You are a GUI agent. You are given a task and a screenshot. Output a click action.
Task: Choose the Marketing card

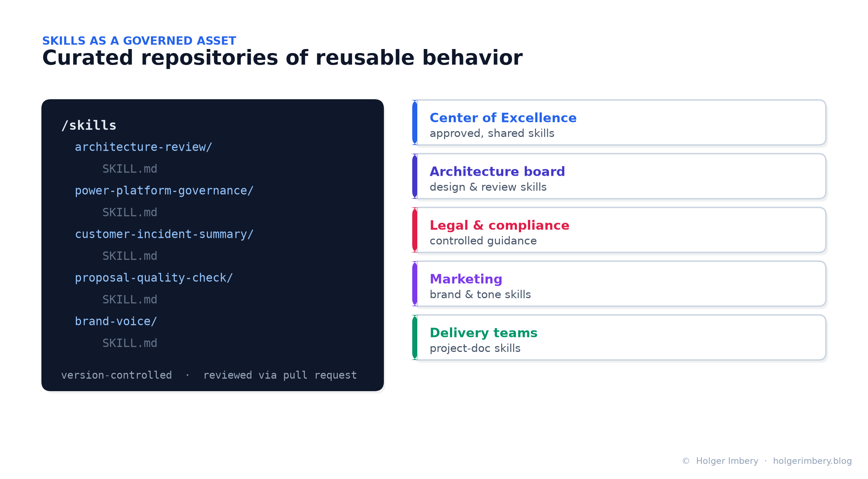619,284
